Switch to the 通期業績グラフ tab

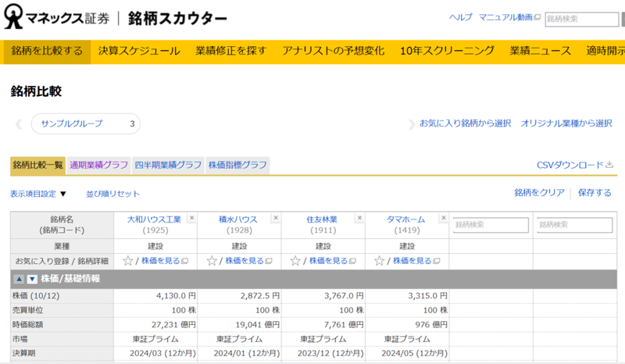pyautogui.click(x=99, y=165)
